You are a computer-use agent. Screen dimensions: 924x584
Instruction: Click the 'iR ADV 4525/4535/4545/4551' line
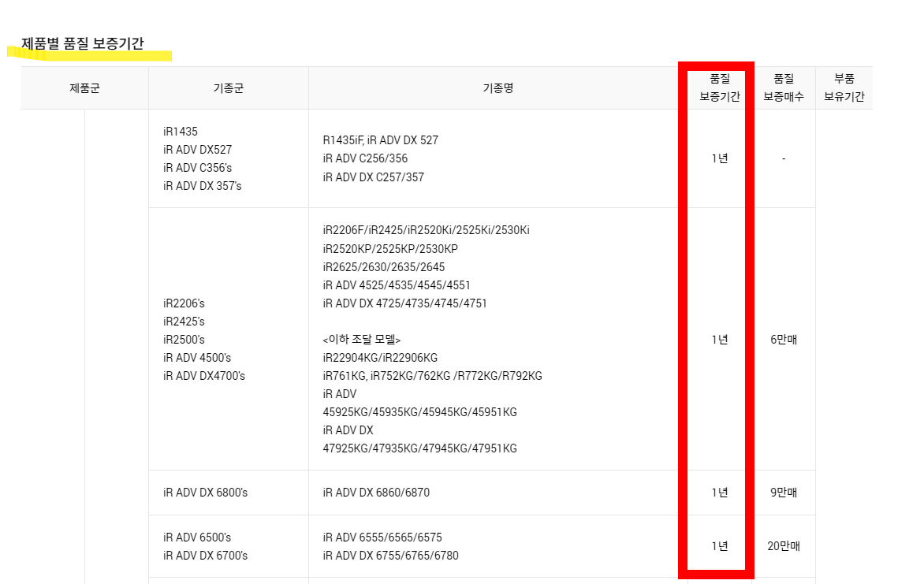point(397,285)
